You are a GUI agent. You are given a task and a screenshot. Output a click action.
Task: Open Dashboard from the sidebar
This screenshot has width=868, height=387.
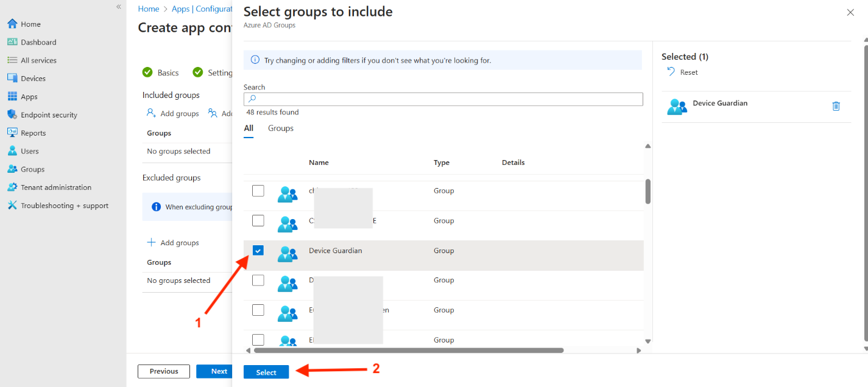tap(38, 42)
